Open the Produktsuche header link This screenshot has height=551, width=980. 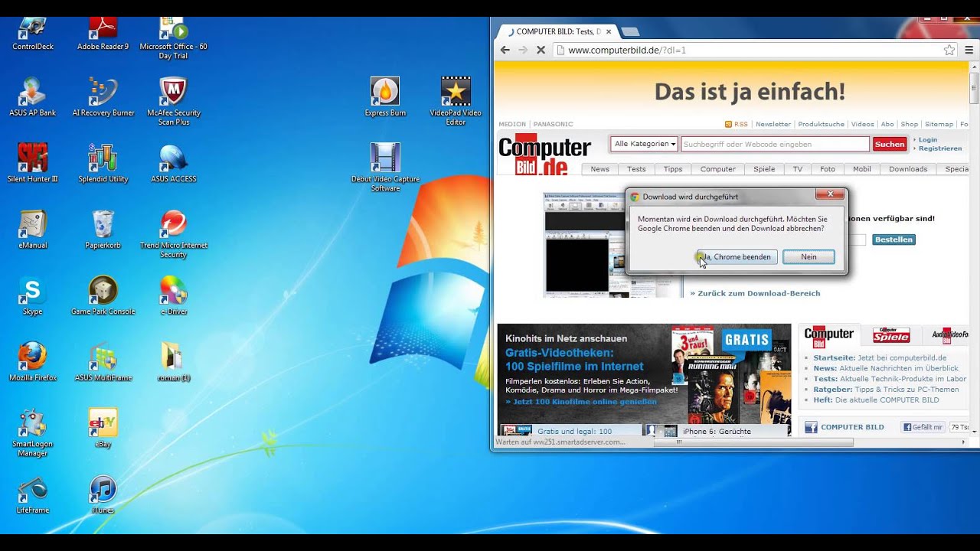click(x=821, y=124)
